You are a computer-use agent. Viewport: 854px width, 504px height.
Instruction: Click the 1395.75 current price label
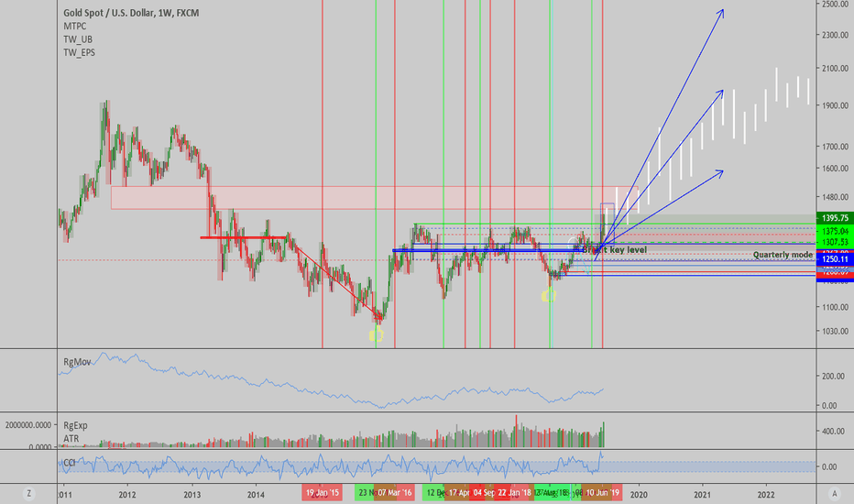click(836, 218)
